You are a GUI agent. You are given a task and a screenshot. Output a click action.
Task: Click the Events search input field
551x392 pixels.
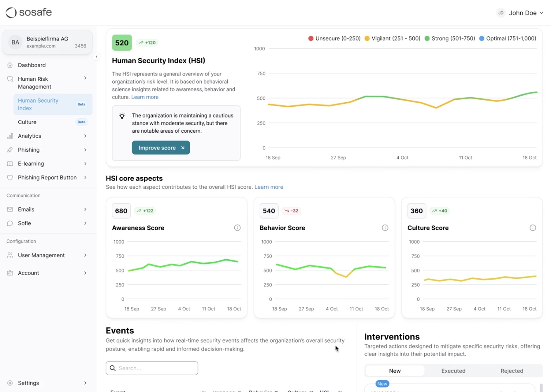pyautogui.click(x=152, y=368)
